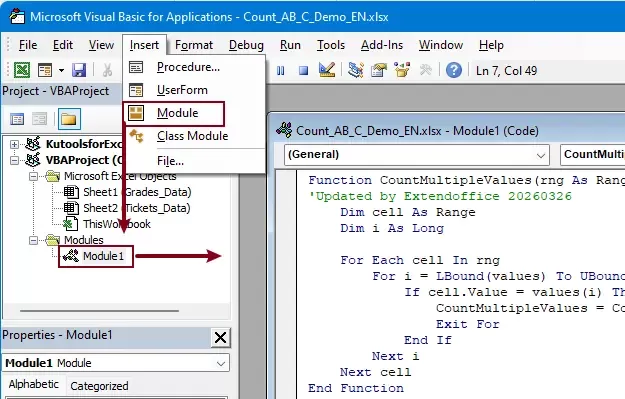The height and width of the screenshot is (399, 625).
Task: Open the View menu
Action: tap(101, 45)
